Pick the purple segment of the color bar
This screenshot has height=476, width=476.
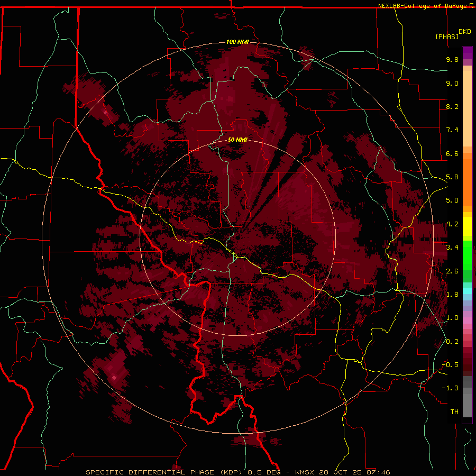click(x=467, y=53)
